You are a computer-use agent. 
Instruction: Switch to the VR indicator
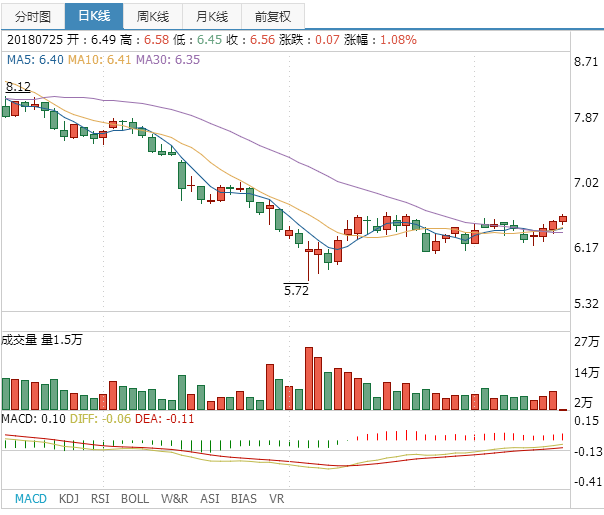point(277,499)
